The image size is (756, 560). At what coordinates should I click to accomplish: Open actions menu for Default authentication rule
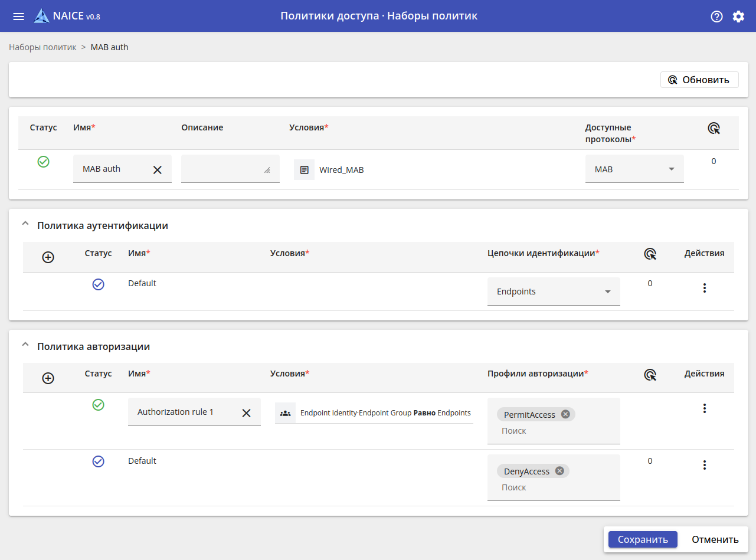[704, 288]
